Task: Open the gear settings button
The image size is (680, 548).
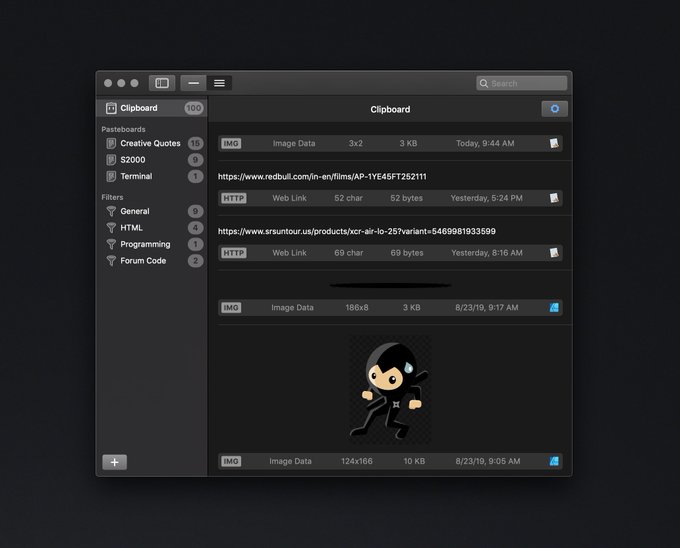Action: (555, 109)
